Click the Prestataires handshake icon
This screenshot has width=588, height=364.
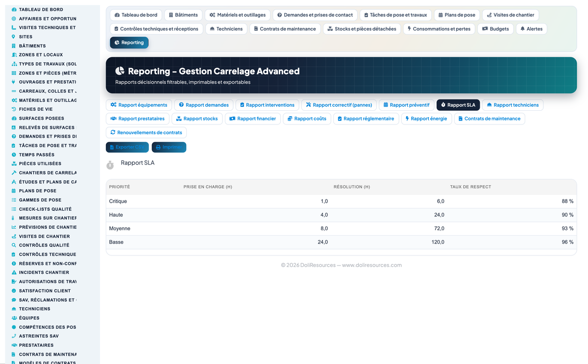14,345
